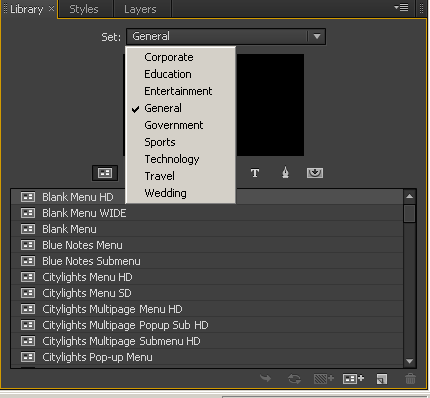Click the list scrollbar down arrow

410,361
